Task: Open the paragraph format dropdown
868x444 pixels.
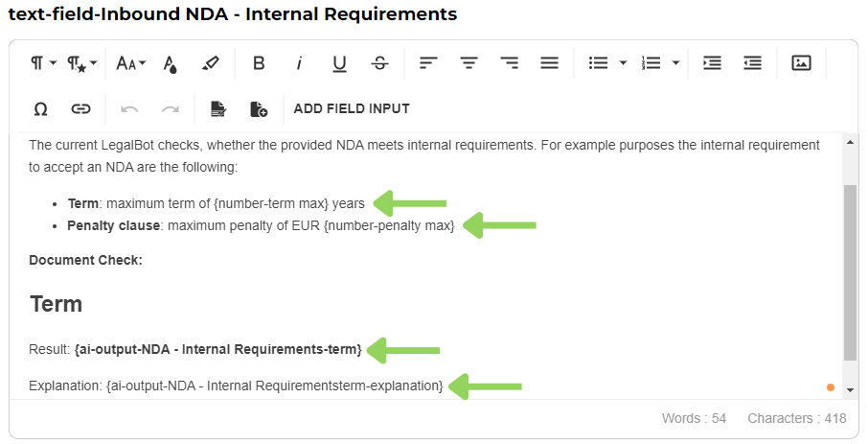Action: coord(42,63)
